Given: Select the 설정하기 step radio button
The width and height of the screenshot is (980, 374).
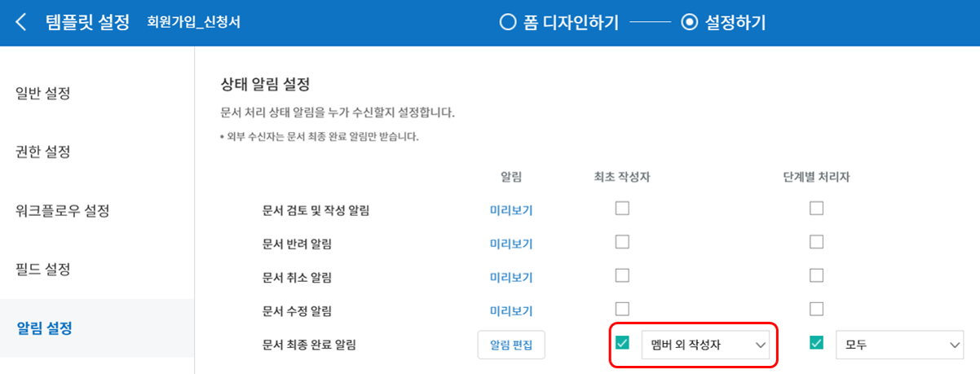Looking at the screenshot, I should [x=689, y=23].
